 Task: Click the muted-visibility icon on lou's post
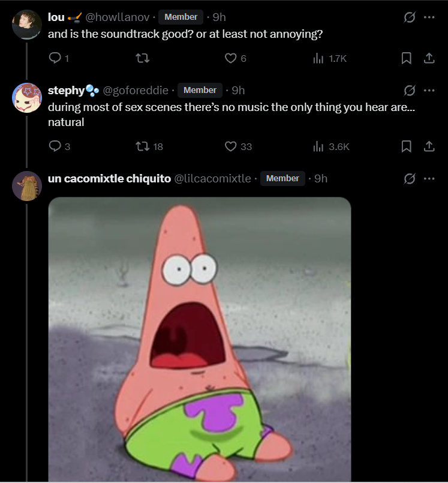point(409,17)
